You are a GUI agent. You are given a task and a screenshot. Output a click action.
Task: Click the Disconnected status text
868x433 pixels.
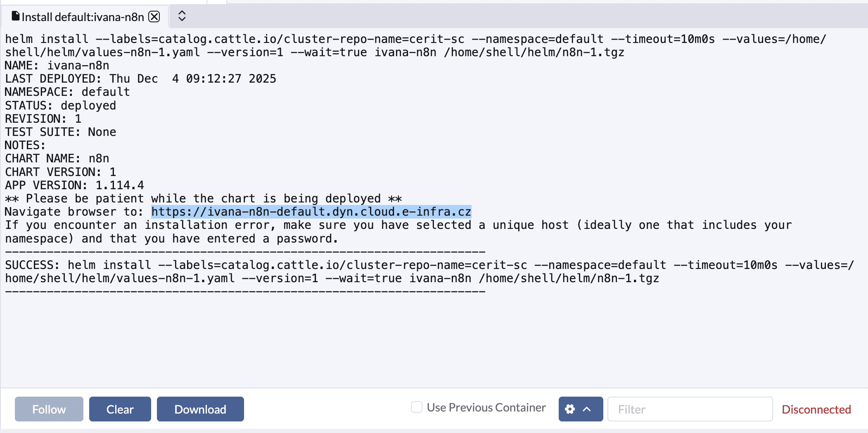pyautogui.click(x=816, y=409)
